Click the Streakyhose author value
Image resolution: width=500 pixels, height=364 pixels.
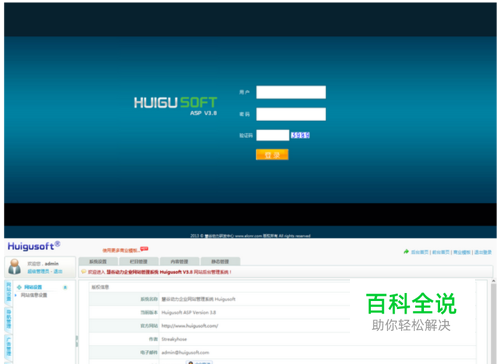174,339
